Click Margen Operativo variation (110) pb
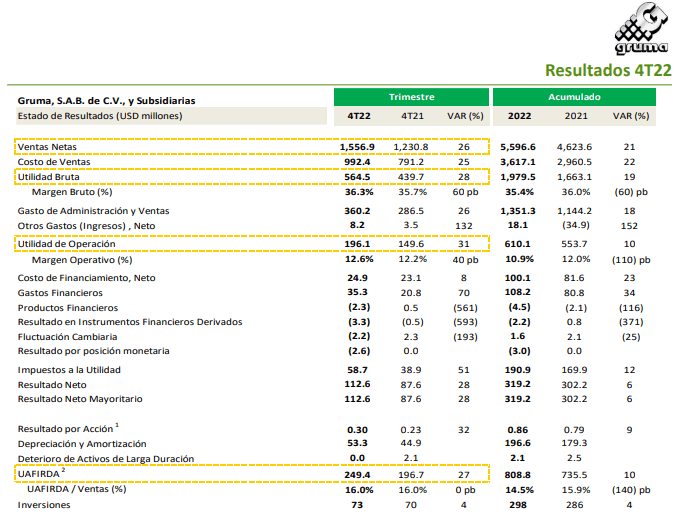 point(631,260)
